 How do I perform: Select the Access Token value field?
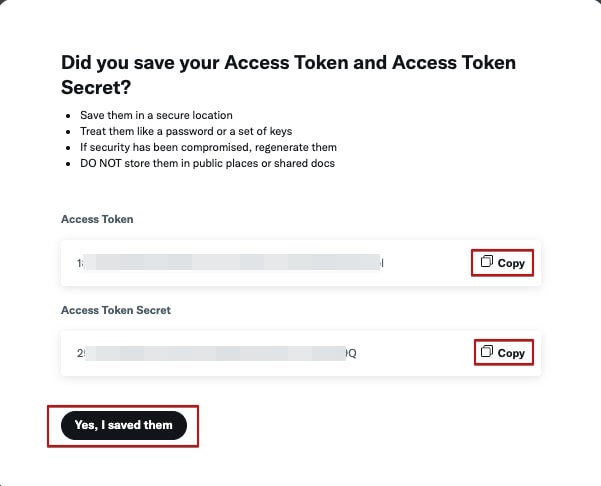(301, 263)
